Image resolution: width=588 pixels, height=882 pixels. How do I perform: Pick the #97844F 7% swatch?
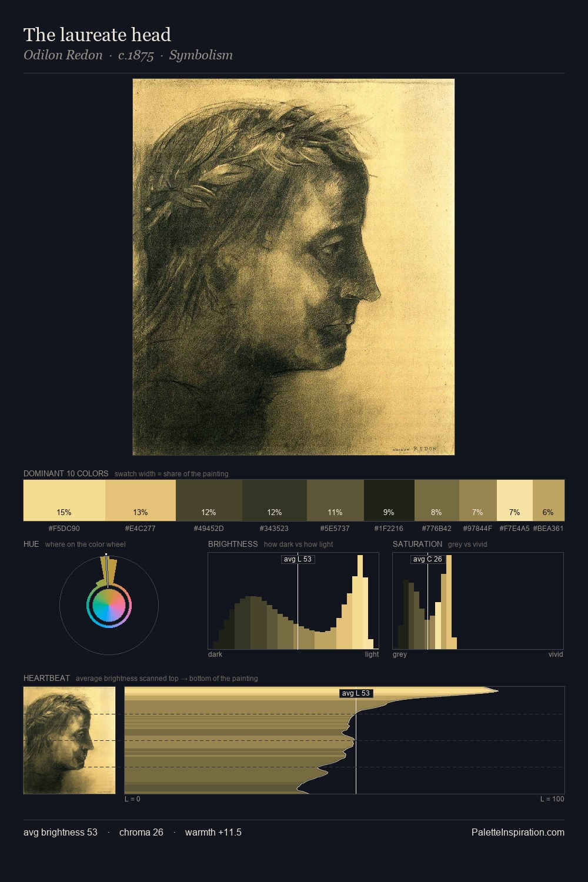pos(478,500)
